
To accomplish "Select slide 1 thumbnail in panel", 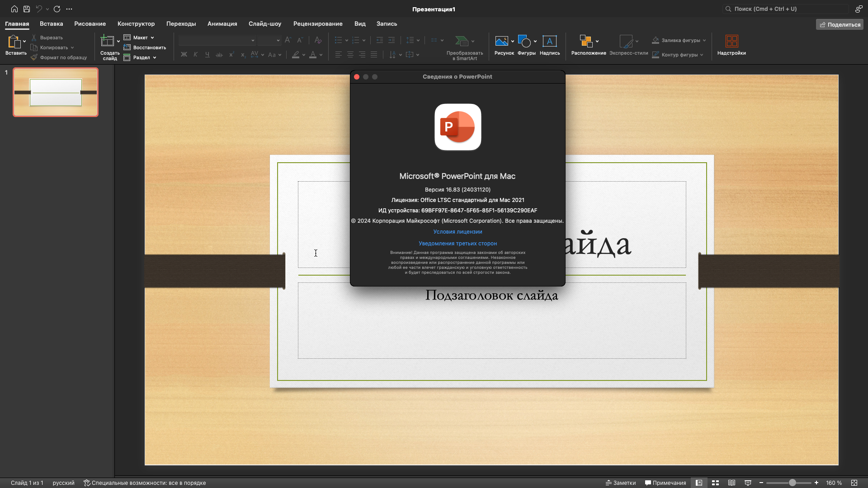I will [x=56, y=92].
